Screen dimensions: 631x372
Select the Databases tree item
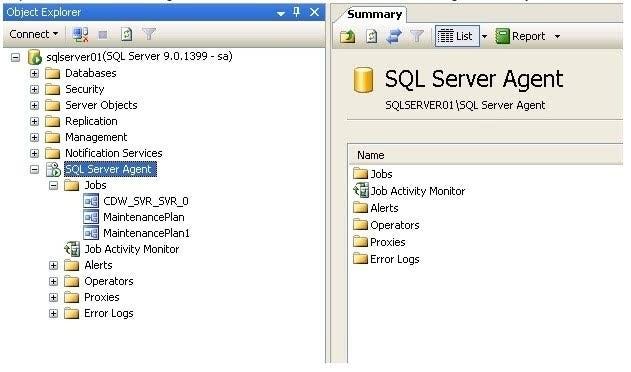[x=91, y=73]
